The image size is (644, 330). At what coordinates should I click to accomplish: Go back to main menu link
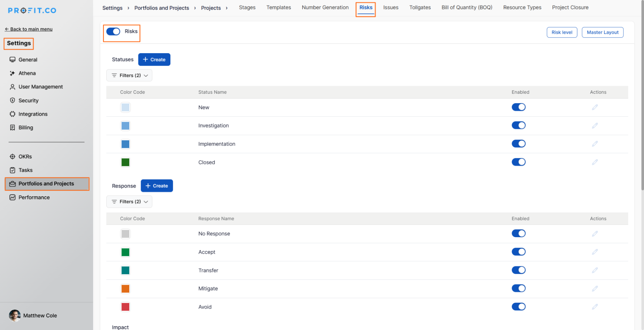point(29,29)
